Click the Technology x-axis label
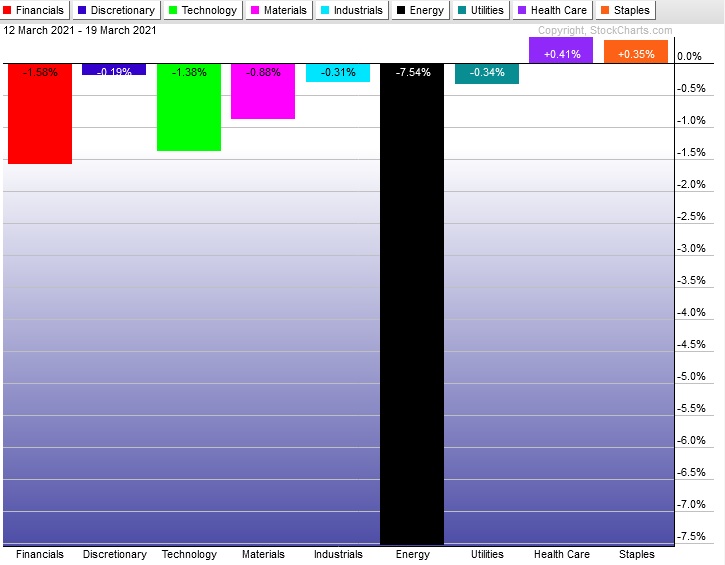This screenshot has height=565, width=725. (189, 554)
